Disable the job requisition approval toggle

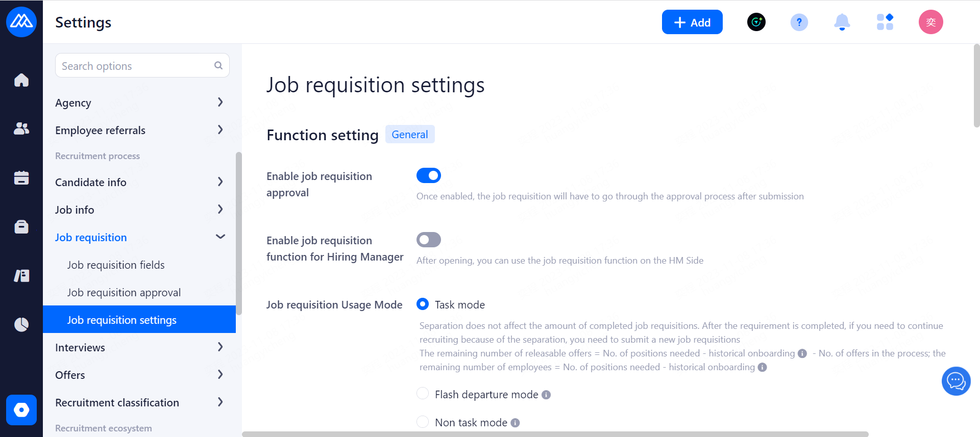429,175
